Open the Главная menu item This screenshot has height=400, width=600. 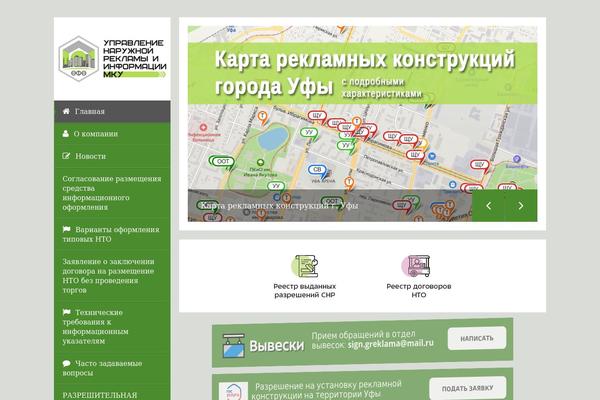(x=112, y=111)
